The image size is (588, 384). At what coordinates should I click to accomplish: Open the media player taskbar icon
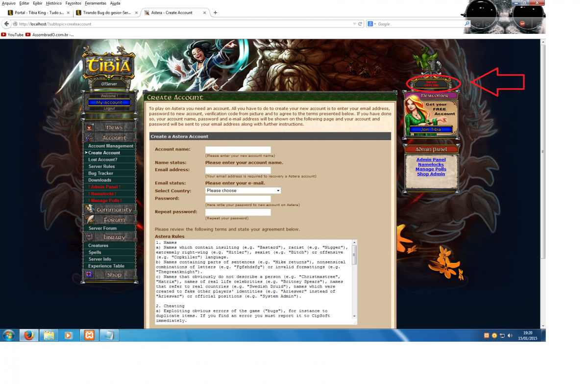[x=68, y=335]
